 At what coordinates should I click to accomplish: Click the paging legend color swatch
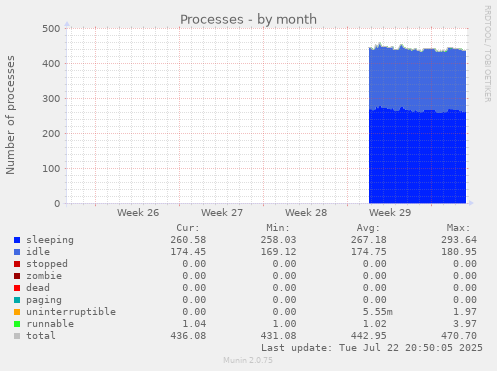(x=17, y=300)
